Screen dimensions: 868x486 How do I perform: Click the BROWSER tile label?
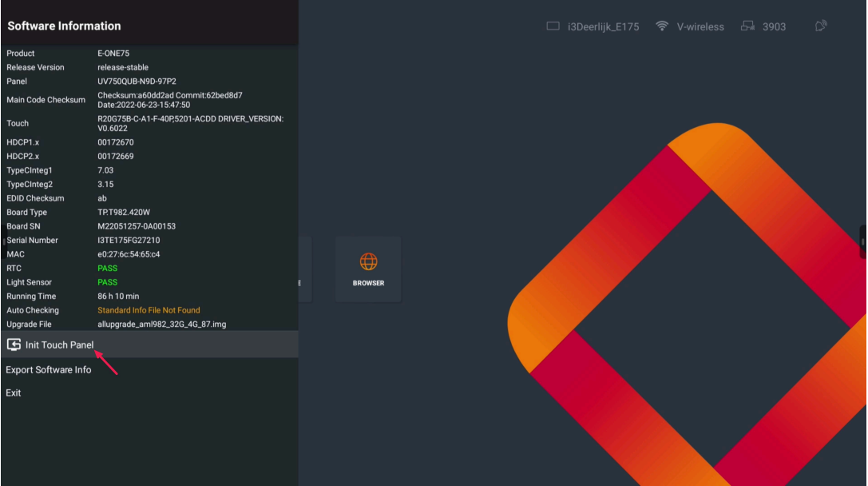(368, 283)
